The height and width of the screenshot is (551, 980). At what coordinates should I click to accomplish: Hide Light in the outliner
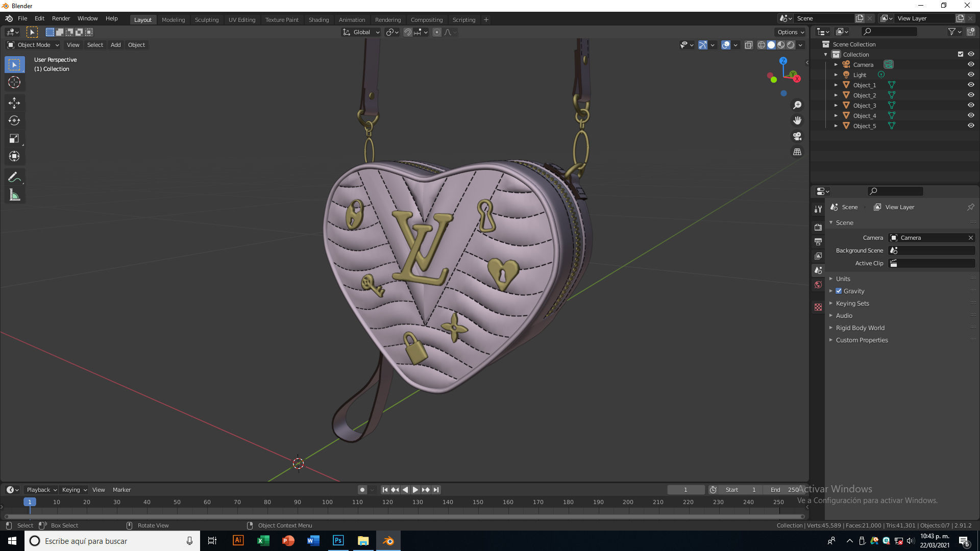(x=971, y=75)
